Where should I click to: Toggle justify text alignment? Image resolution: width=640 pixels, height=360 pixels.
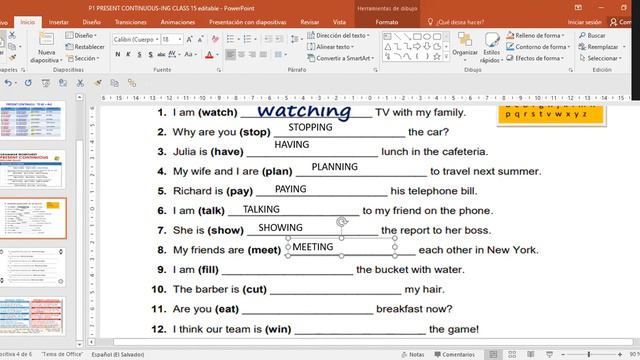click(264, 54)
